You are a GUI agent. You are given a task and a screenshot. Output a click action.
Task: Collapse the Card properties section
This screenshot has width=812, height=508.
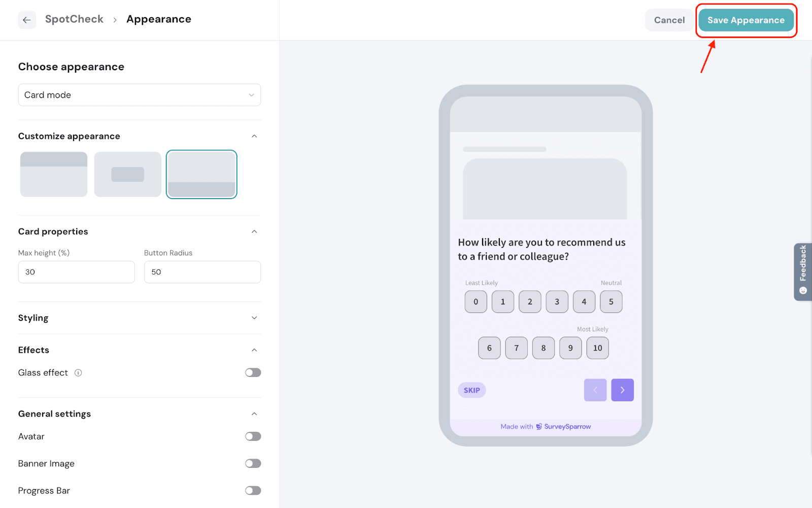254,232
